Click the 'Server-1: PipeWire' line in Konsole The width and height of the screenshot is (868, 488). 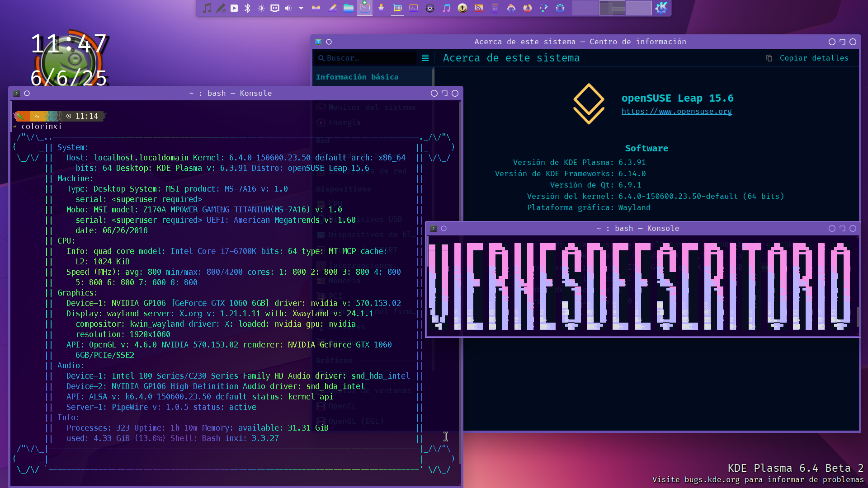pos(161,408)
